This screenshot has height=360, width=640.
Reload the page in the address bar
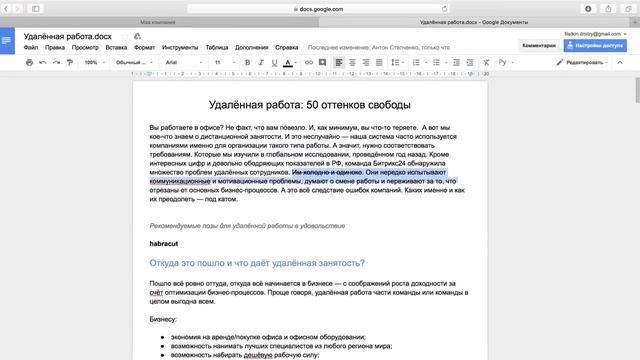tap(444, 9)
